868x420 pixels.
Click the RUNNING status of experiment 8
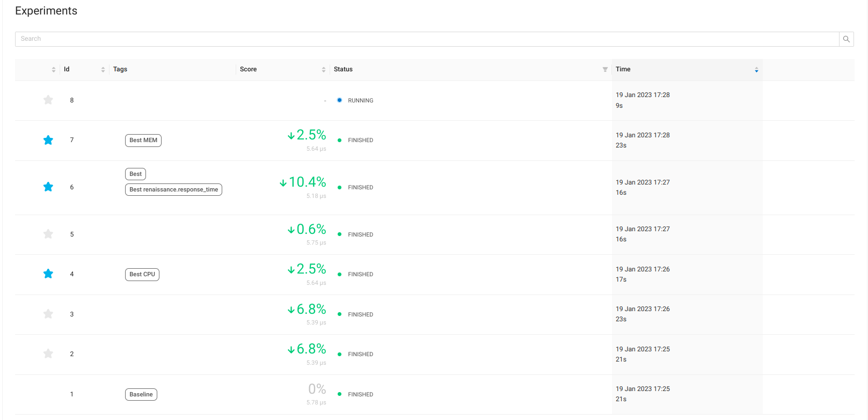coord(360,101)
